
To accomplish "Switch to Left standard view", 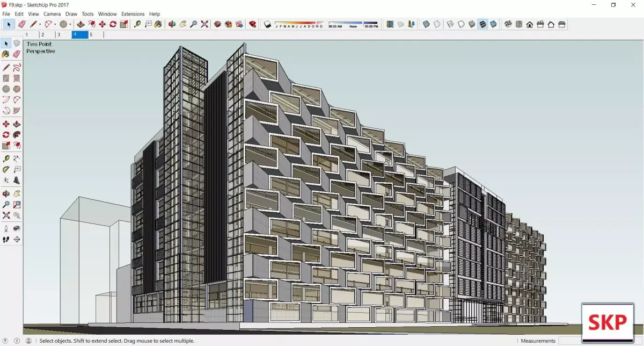I will [562, 24].
